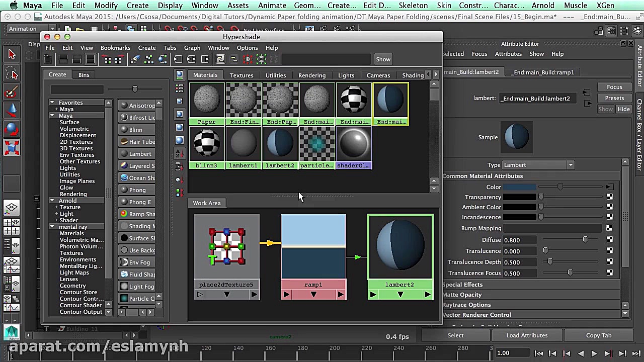The height and width of the screenshot is (362, 644).
Task: Switch to the Bins tab
Action: (84, 75)
